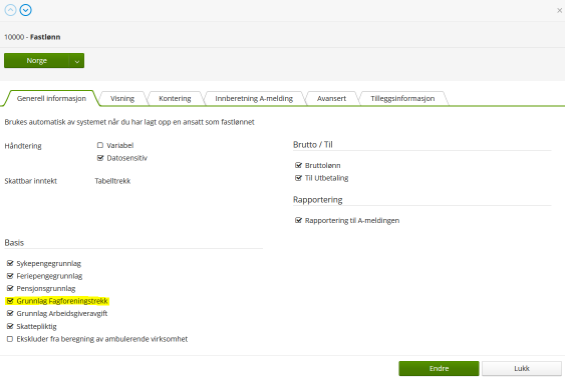Switch to the Visning tab
565x382 pixels.
[x=122, y=98]
